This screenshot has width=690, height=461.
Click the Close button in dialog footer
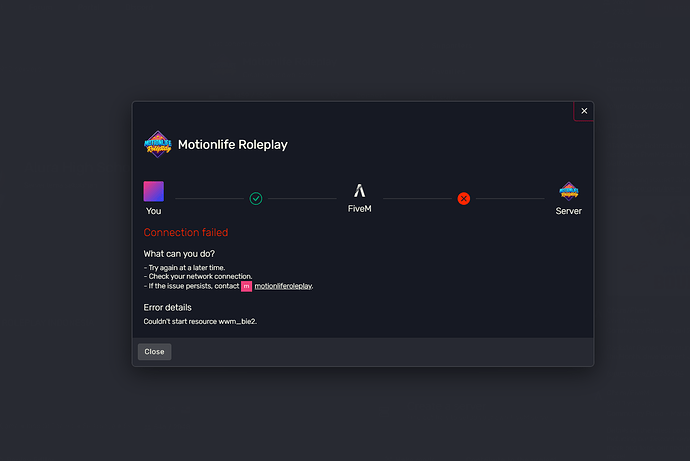pos(154,351)
